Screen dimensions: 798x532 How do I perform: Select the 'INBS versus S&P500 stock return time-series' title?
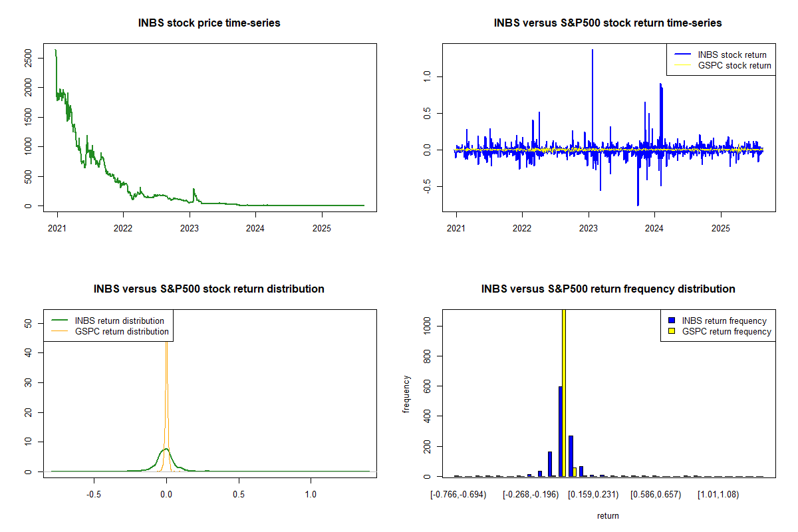point(608,23)
